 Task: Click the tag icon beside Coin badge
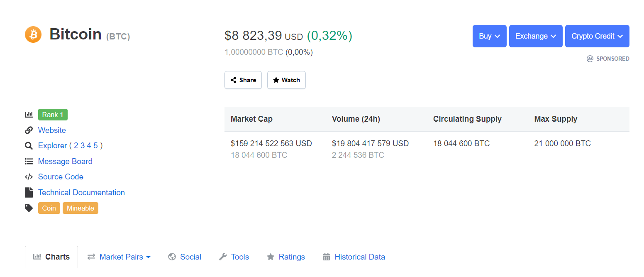coord(29,208)
